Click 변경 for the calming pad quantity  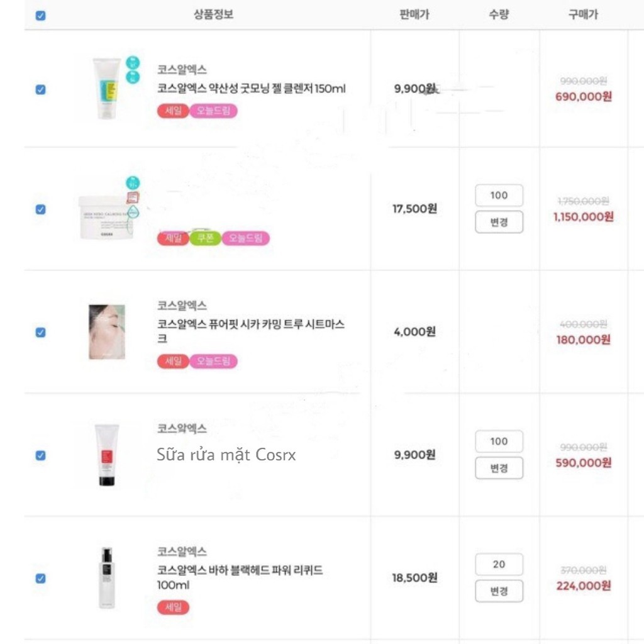click(499, 222)
